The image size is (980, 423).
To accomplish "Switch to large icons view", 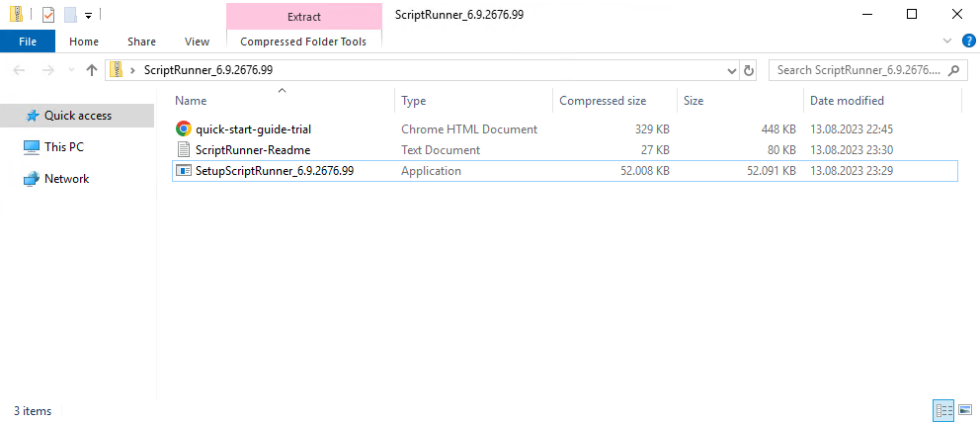I will 963,410.
